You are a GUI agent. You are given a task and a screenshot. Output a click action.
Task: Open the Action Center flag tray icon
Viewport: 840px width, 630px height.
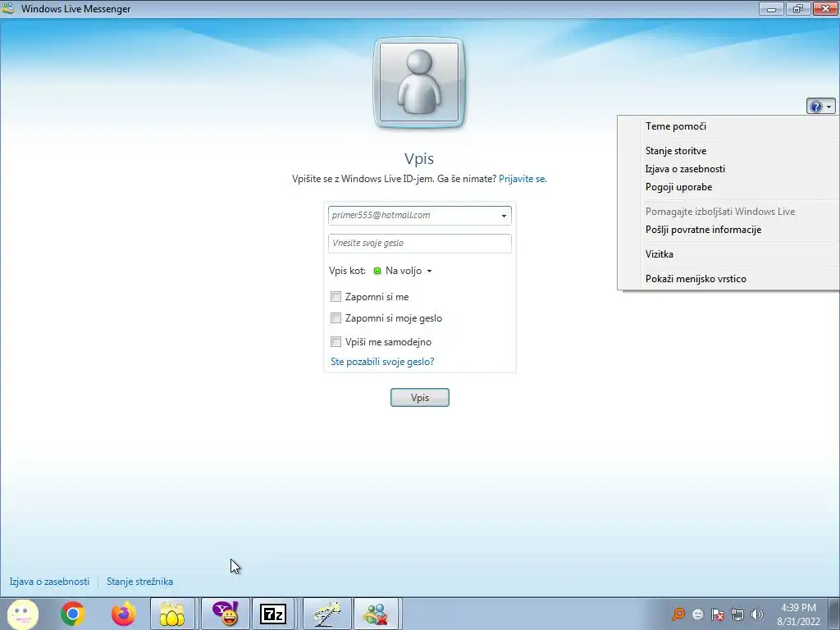click(x=717, y=614)
